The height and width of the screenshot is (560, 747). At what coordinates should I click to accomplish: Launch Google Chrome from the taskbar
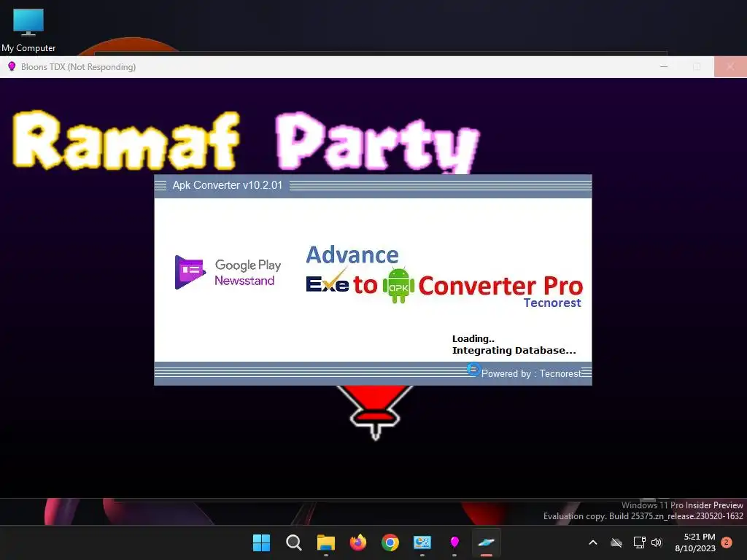click(390, 542)
